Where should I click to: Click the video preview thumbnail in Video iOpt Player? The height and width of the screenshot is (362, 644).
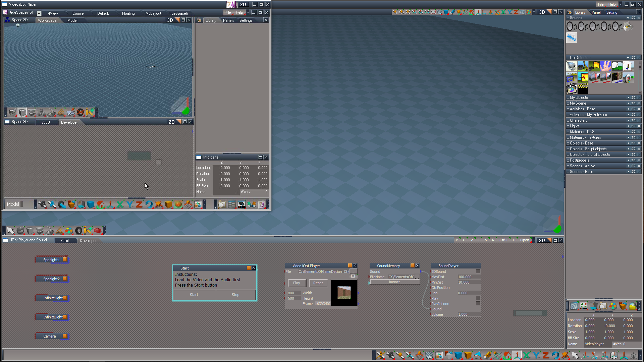pos(344,293)
